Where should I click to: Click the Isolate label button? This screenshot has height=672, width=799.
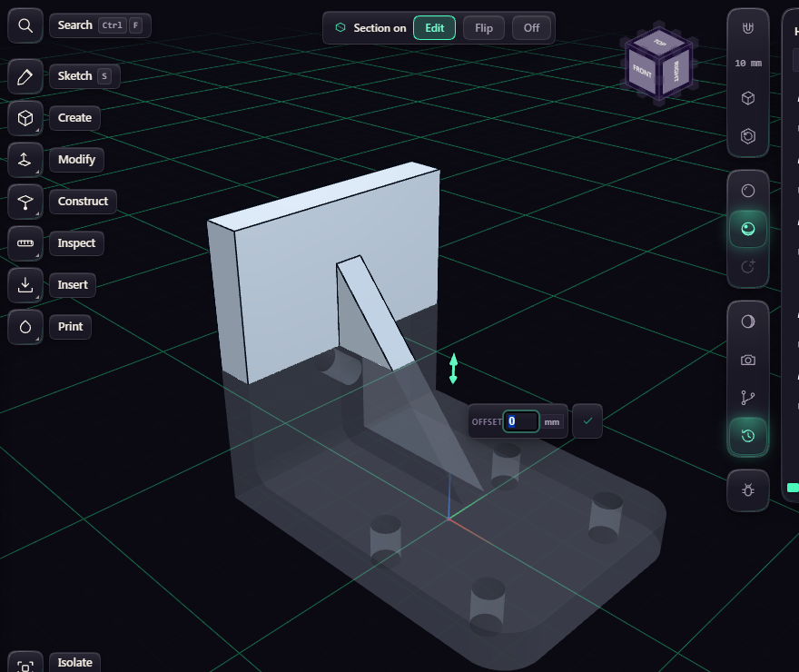coord(74,663)
